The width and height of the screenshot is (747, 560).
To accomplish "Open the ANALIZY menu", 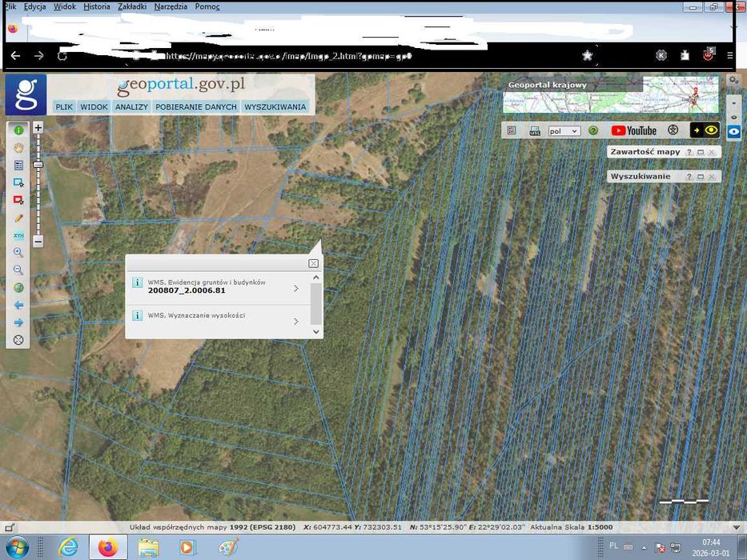I will [131, 106].
